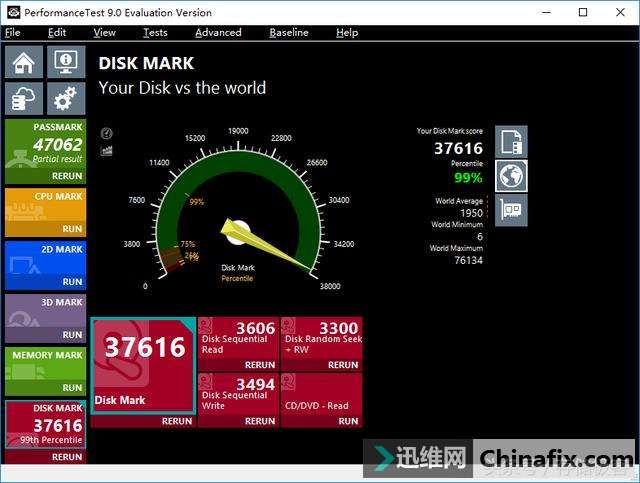Click the Disk Random Seek 3300 tile

pos(322,344)
